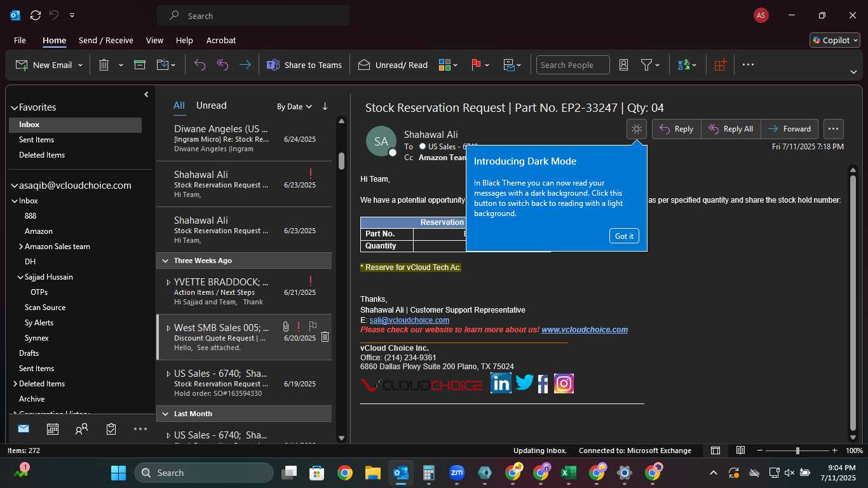868x488 pixels.
Task: Click the zoom slider in the status bar
Action: [797, 451]
